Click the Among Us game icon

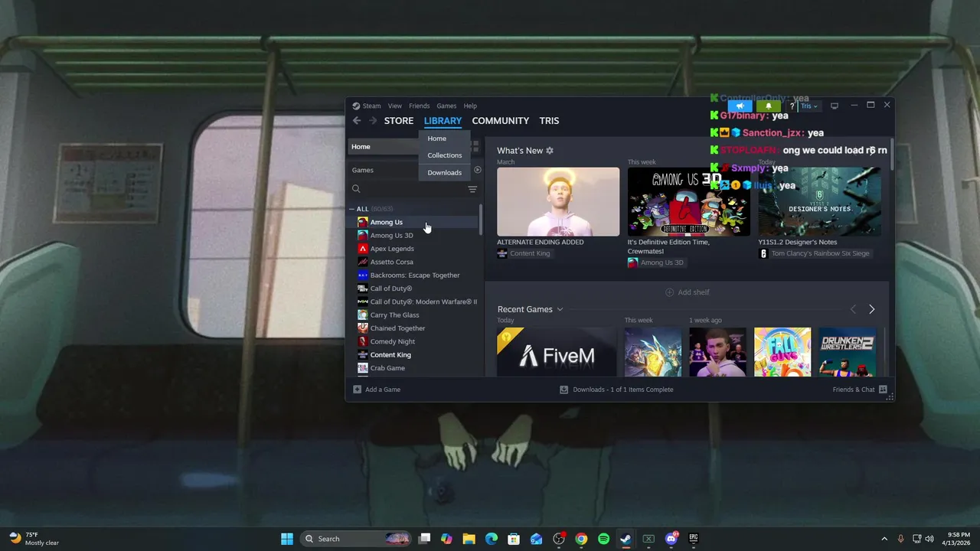pyautogui.click(x=363, y=222)
